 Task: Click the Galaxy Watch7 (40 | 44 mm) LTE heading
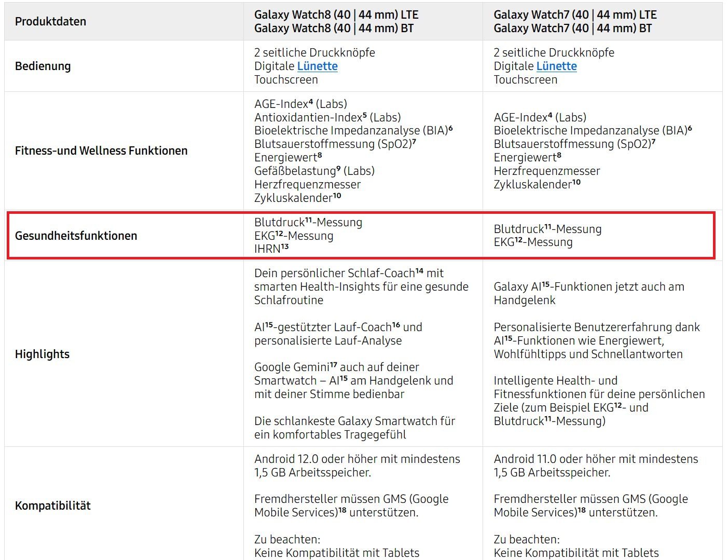[575, 15]
